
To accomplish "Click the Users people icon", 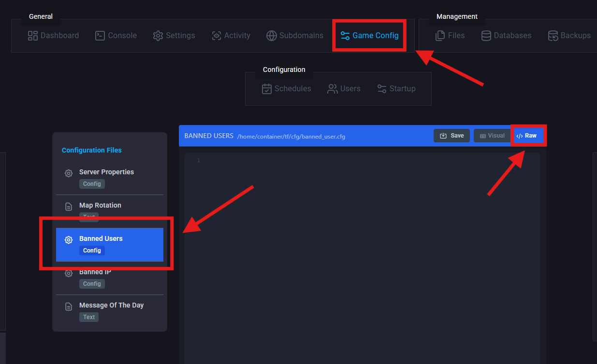I will [x=333, y=88].
